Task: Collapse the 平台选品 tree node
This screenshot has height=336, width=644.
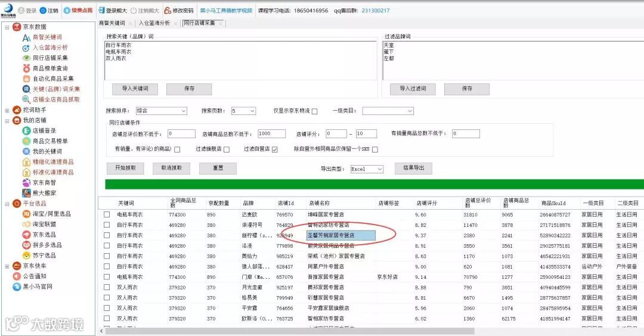Action: (x=7, y=204)
